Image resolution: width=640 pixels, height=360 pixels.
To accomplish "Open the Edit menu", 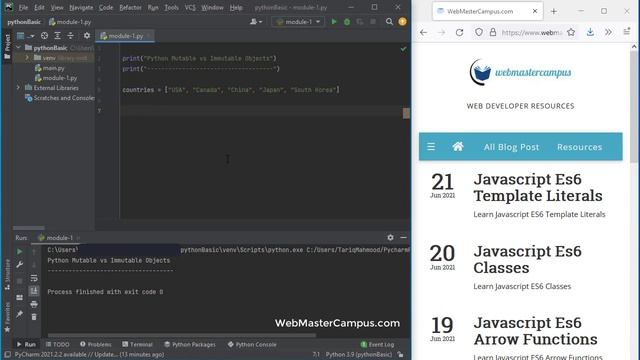I will click(x=39, y=7).
